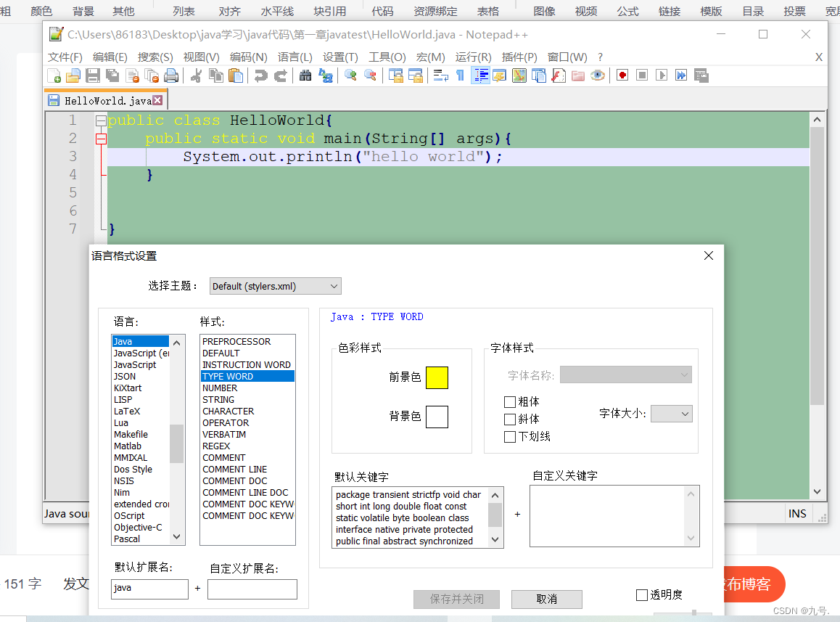Open the 插件(P) menu
840x622 pixels.
(519, 57)
